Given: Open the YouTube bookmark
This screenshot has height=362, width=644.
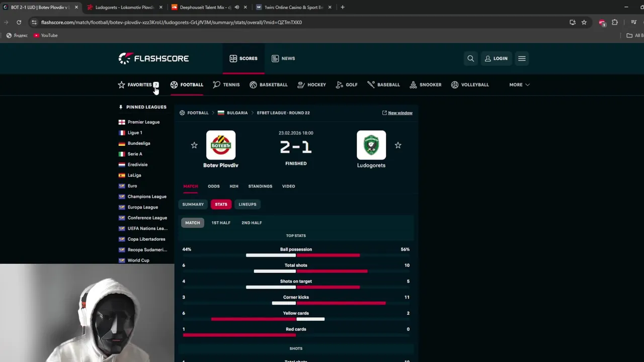Looking at the screenshot, I should [x=46, y=35].
